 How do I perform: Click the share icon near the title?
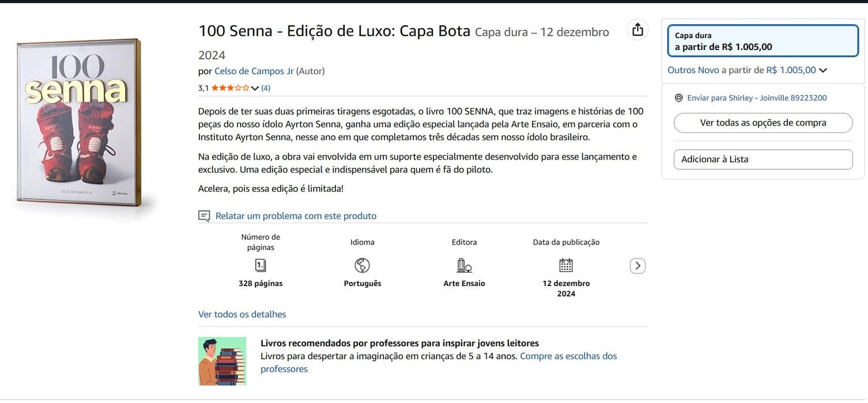pyautogui.click(x=637, y=29)
